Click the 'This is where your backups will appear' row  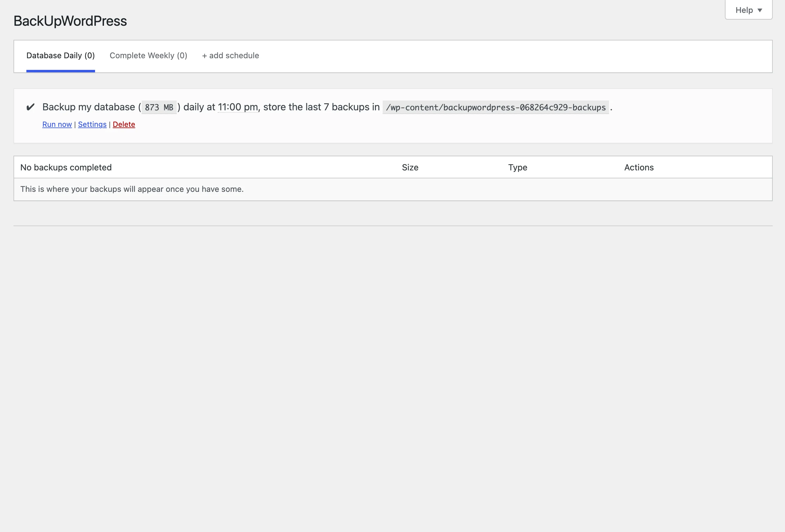pos(393,189)
